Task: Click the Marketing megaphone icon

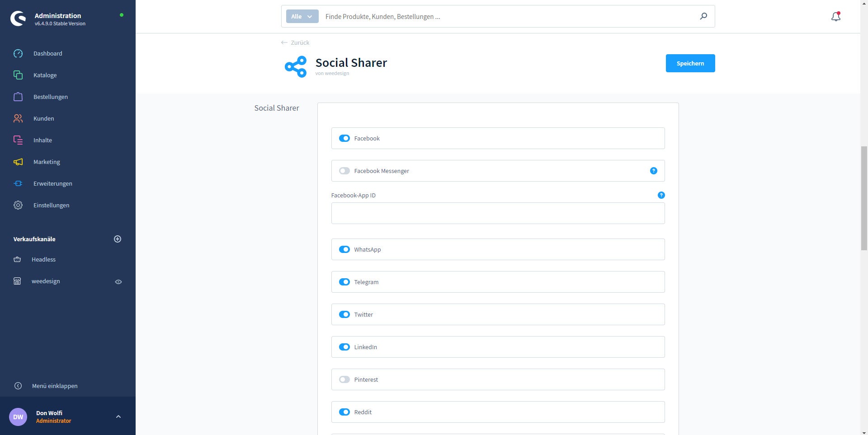Action: tap(18, 162)
